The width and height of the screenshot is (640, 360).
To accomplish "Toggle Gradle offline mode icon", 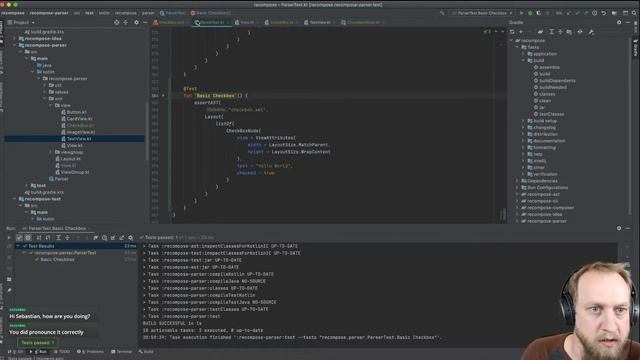I will 580,32.
